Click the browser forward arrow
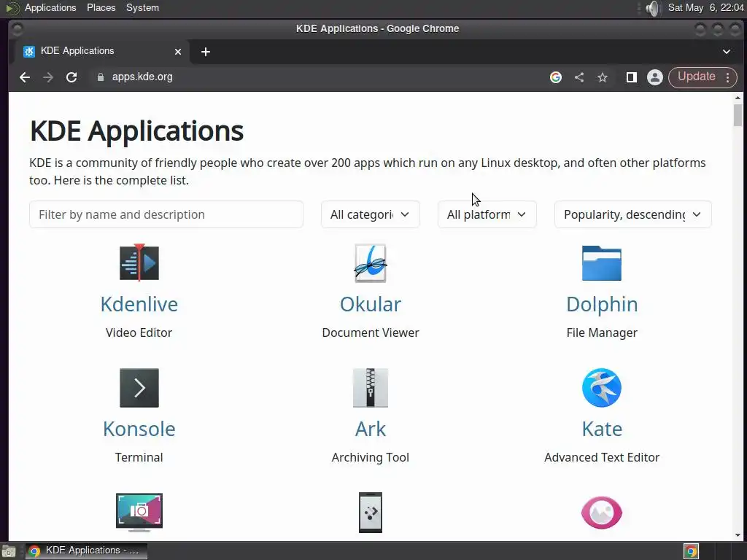Viewport: 747px width, 560px height. coord(48,77)
